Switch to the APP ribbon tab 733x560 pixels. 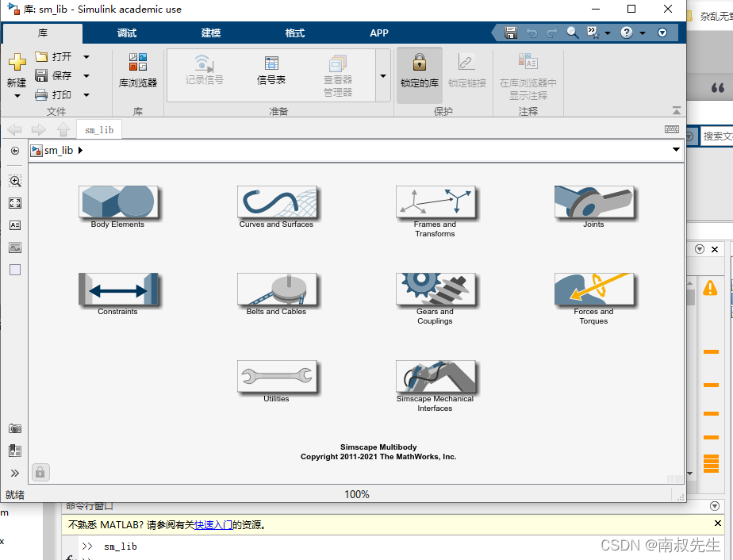point(379,33)
